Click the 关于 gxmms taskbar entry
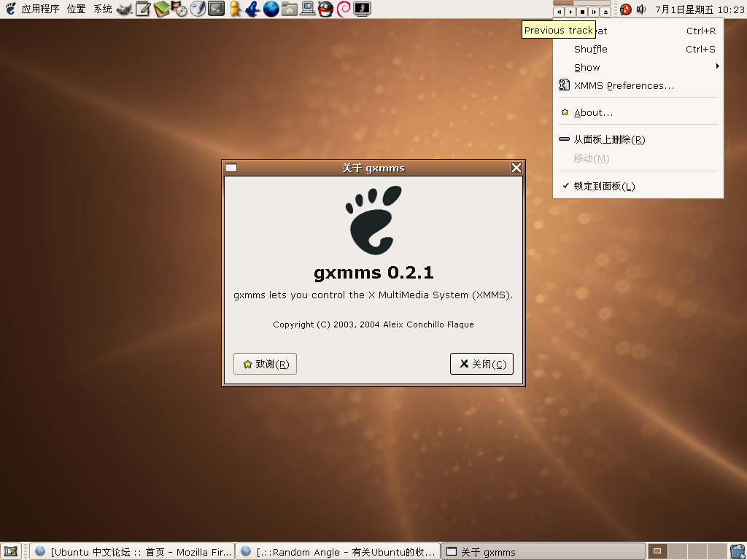Screen dimensions: 747x560 [x=543, y=551]
